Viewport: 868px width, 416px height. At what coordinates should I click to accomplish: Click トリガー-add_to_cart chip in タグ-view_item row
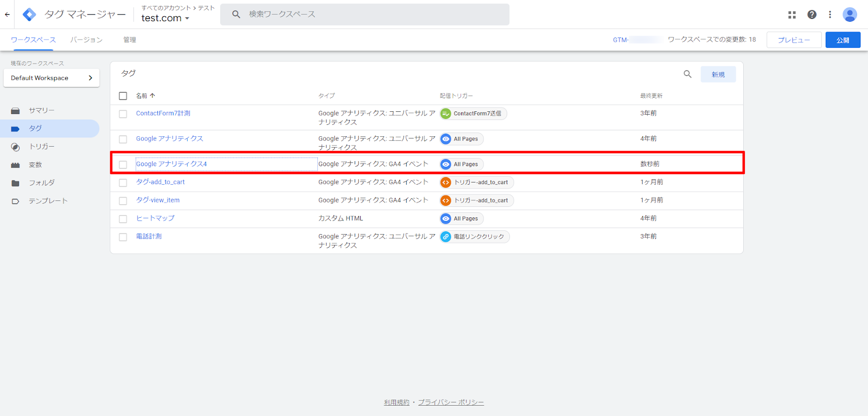coord(476,200)
